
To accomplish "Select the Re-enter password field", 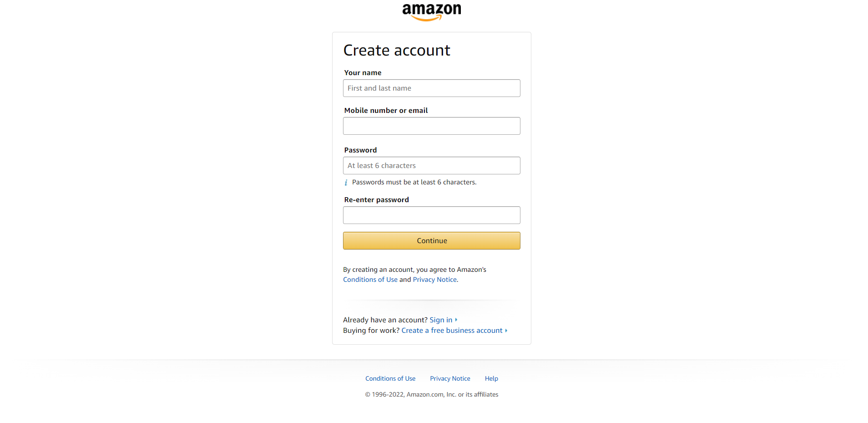I will (x=431, y=215).
